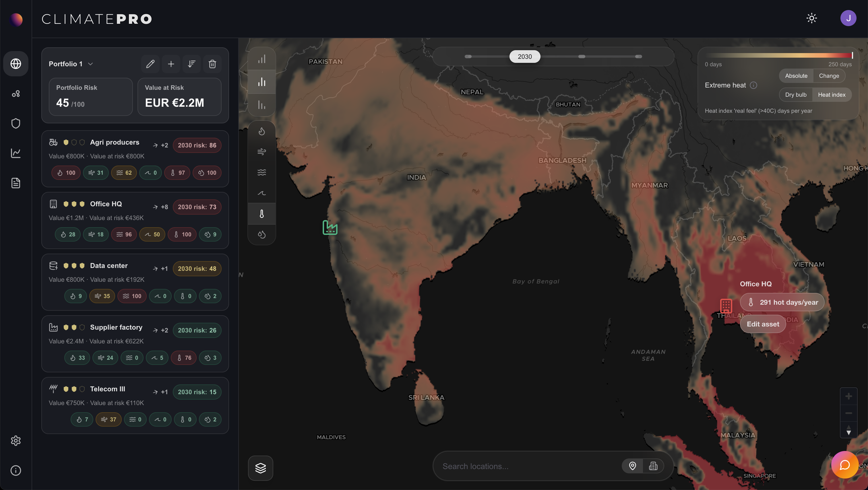Select the wildfire hazard flame icon
Viewport: 868px width, 490px height.
261,131
